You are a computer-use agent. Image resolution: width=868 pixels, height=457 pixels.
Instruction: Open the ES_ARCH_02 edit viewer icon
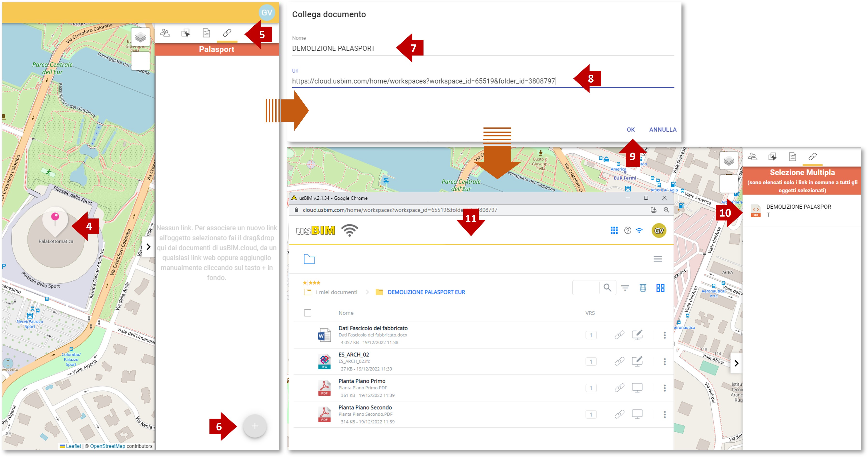(x=637, y=362)
